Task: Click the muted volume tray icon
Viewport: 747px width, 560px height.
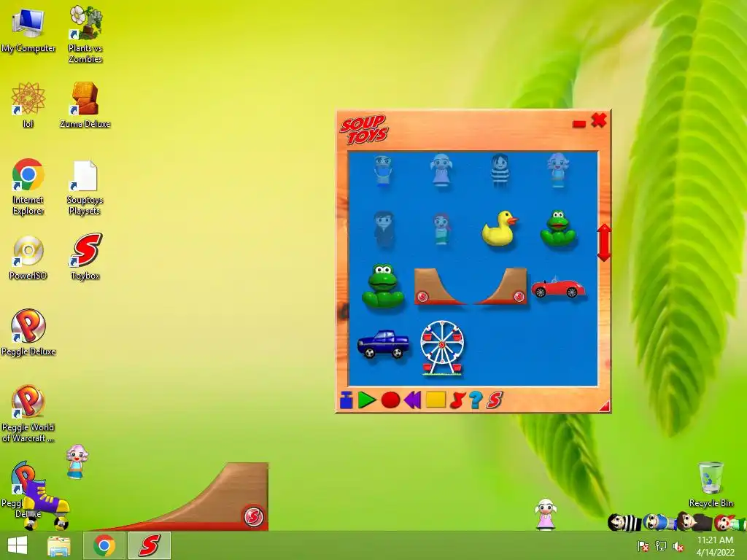Action: tap(678, 546)
